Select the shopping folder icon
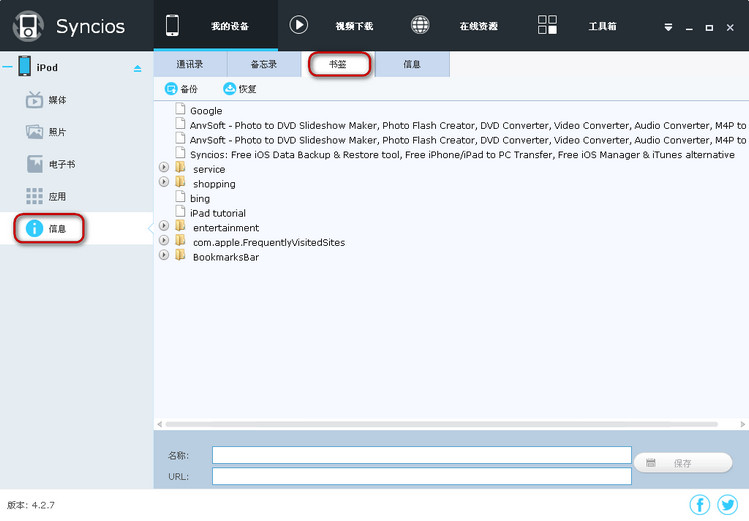Image resolution: width=749 pixels, height=521 pixels. click(180, 182)
